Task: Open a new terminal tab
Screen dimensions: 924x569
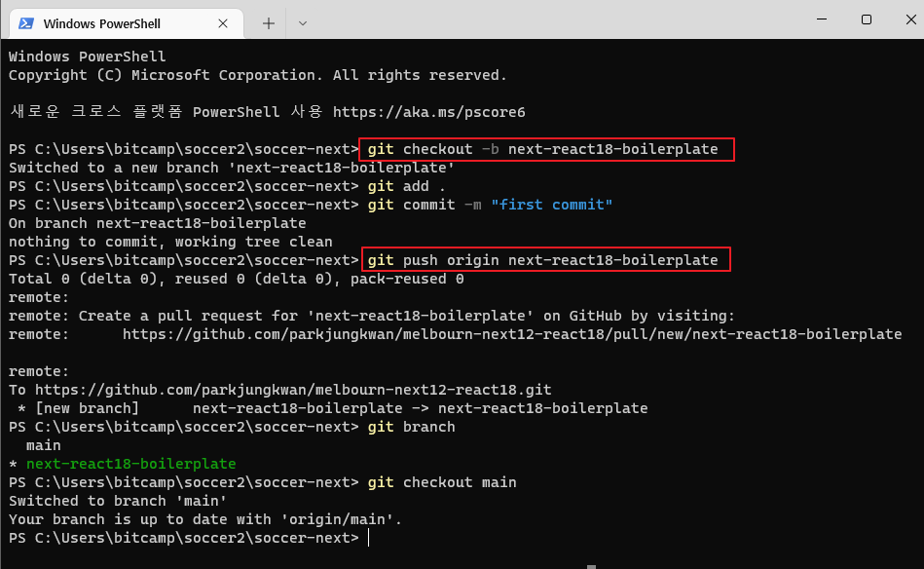Action: click(268, 23)
